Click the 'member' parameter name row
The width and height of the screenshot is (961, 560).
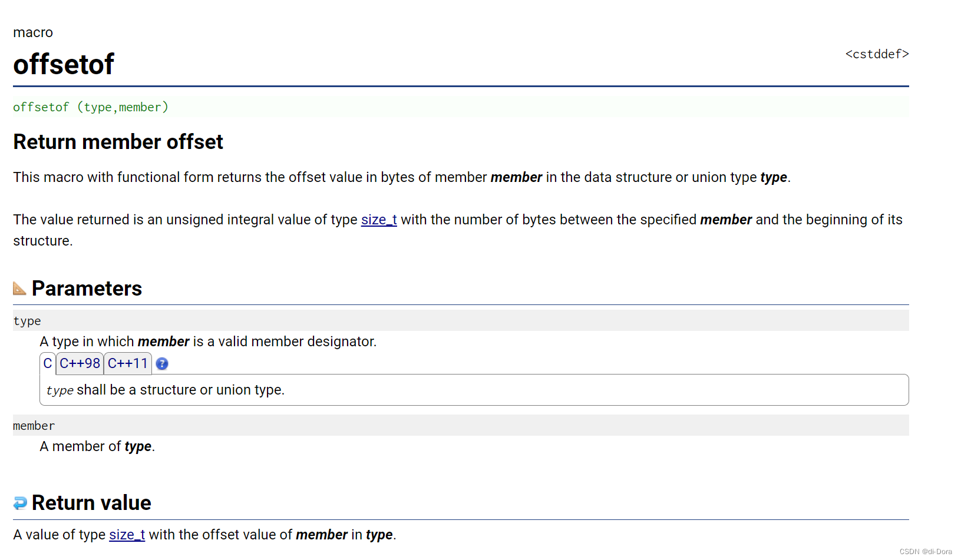[461, 425]
